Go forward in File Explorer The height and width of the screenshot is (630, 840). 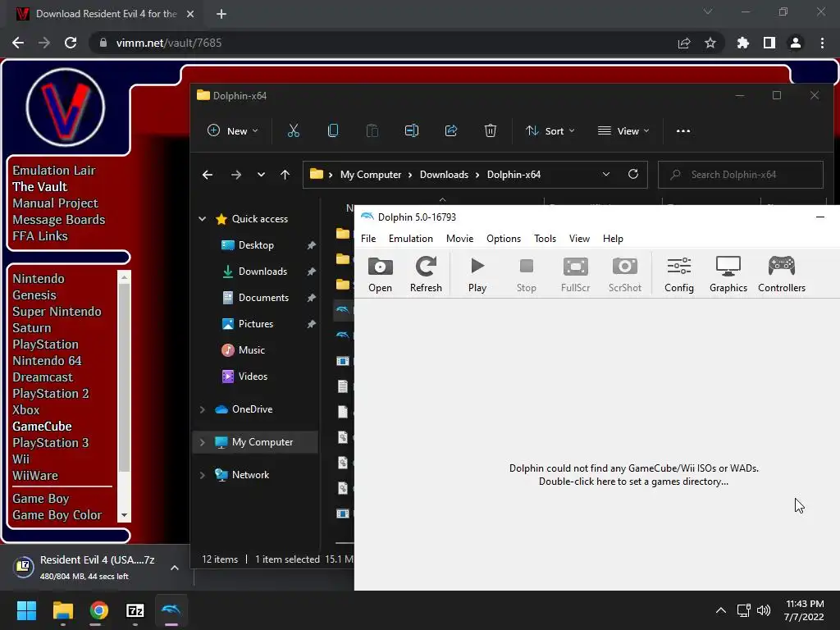tap(235, 175)
